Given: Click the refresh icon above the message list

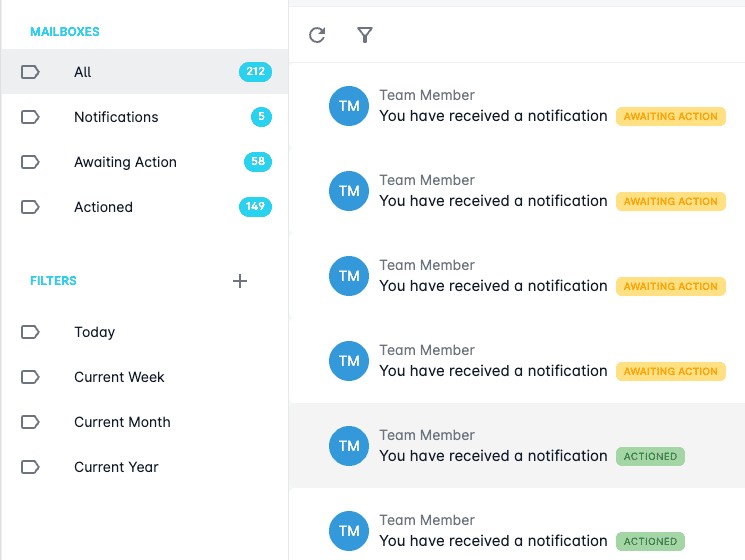Looking at the screenshot, I should [x=317, y=35].
